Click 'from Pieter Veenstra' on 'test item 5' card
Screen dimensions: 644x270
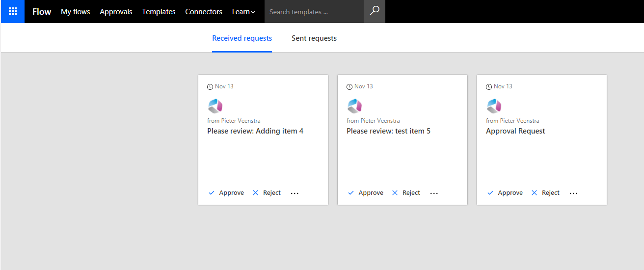[373, 121]
